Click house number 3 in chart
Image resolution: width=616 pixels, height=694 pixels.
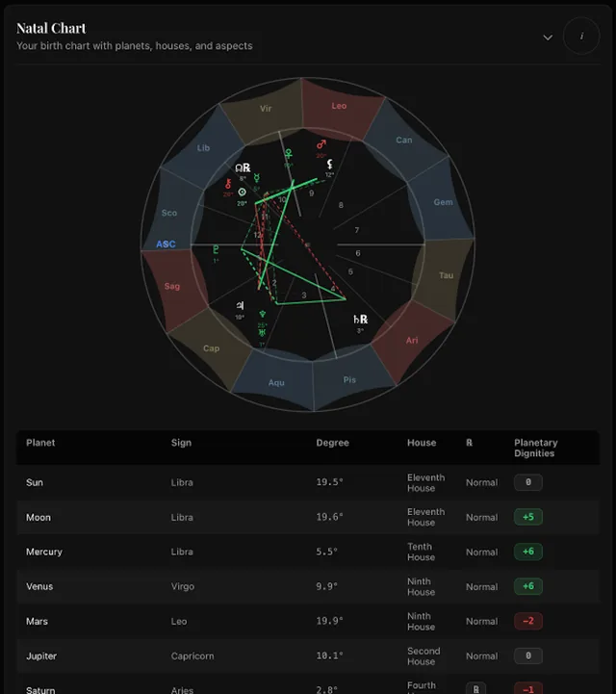303,295
